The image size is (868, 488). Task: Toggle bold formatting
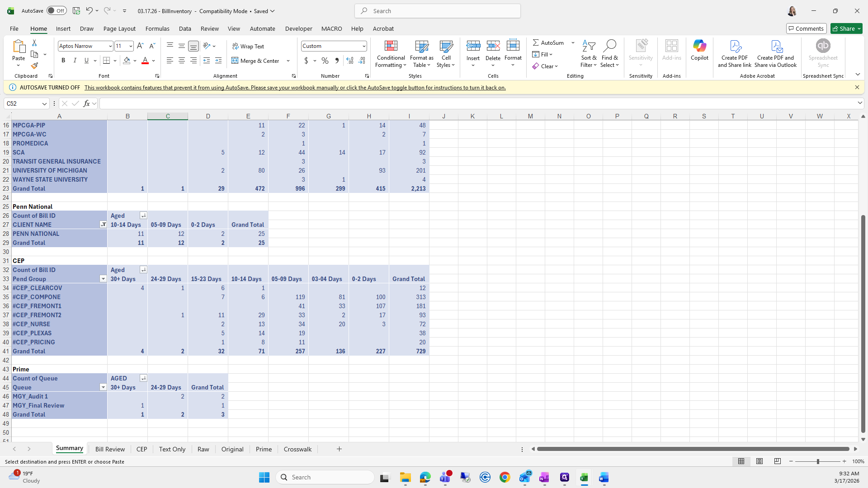pos(63,61)
